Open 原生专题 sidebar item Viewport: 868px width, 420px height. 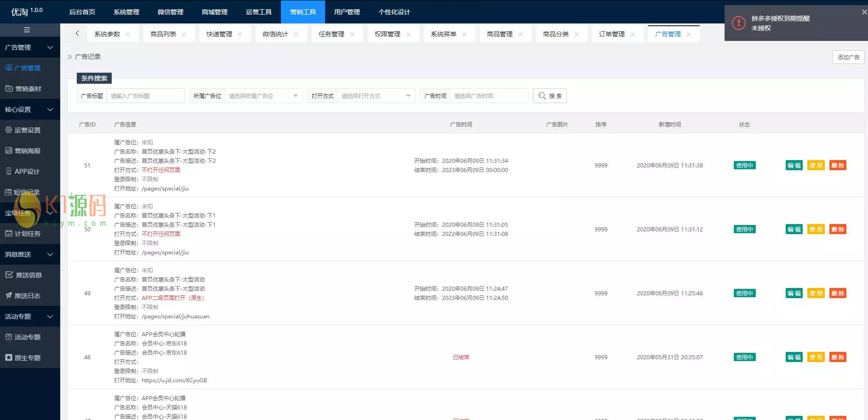pyautogui.click(x=28, y=358)
